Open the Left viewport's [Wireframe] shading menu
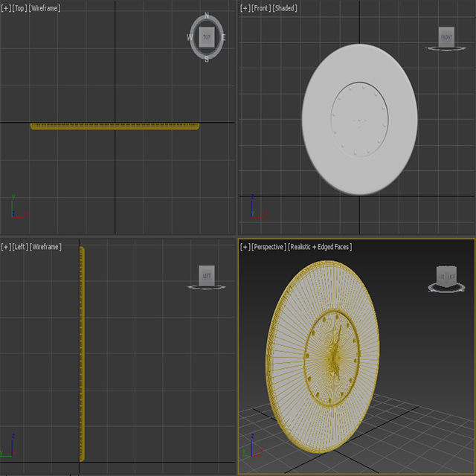The height and width of the screenshot is (476, 476). tap(45, 247)
